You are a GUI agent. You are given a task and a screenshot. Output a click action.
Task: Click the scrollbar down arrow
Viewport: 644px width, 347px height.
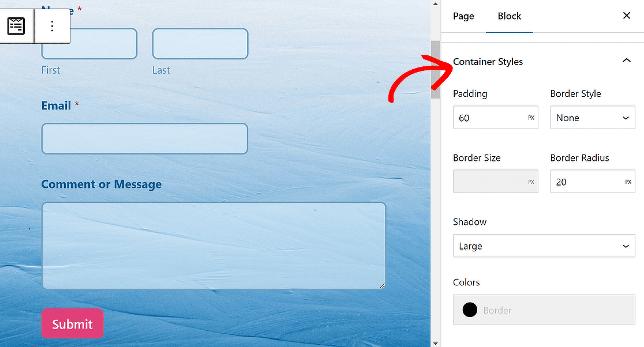click(x=435, y=343)
